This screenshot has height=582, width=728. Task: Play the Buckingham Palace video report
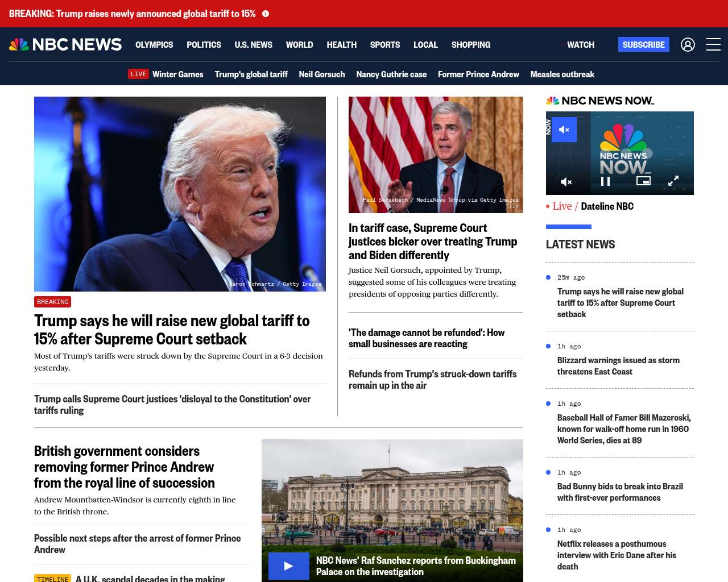coord(288,566)
